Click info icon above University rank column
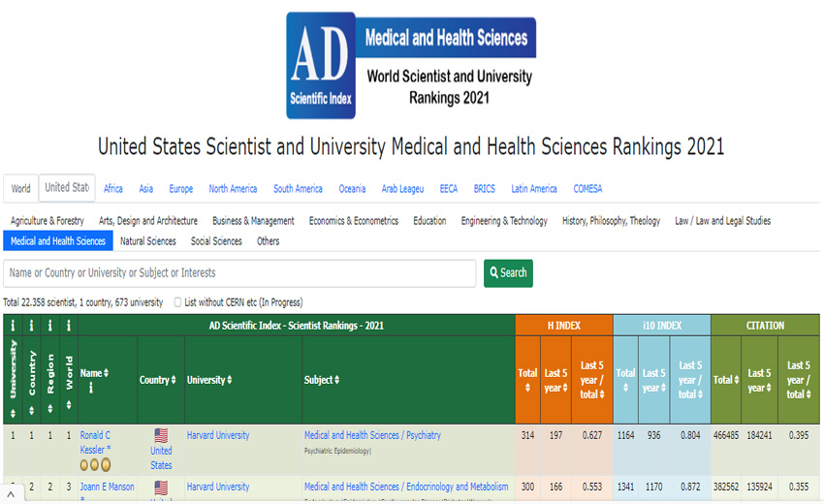Image resolution: width=824 pixels, height=504 pixels. (13, 326)
